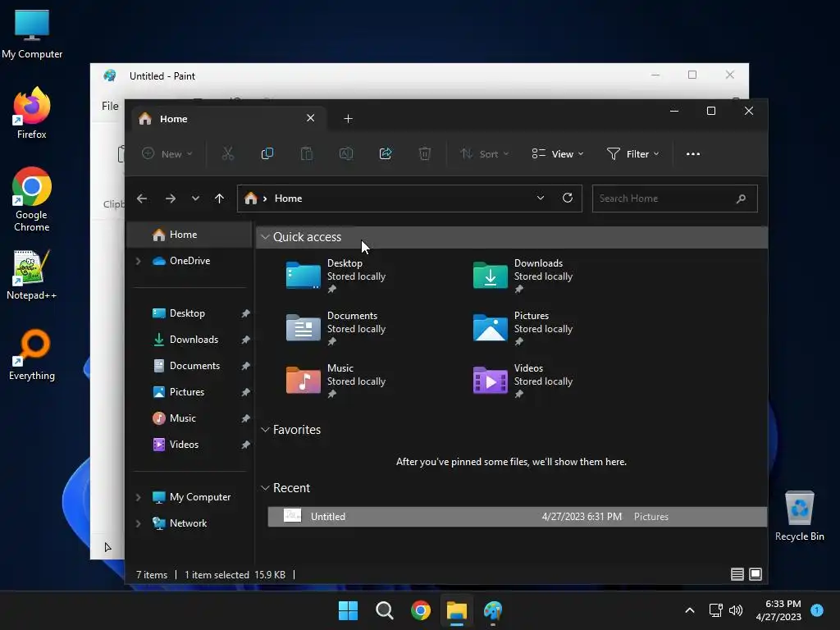Click the Home breadcrumb in the address bar
Image resolution: width=840 pixels, height=630 pixels.
click(288, 199)
